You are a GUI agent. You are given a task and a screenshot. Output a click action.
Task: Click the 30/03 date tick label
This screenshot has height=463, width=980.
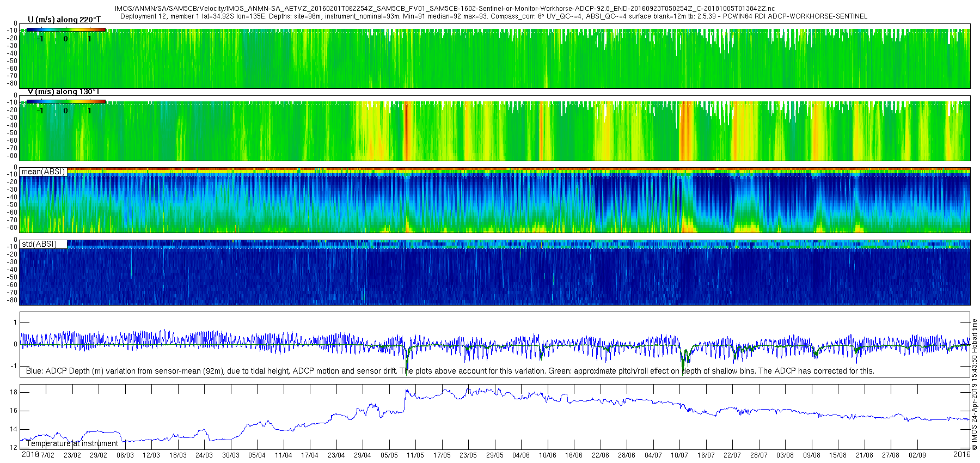coord(230,455)
